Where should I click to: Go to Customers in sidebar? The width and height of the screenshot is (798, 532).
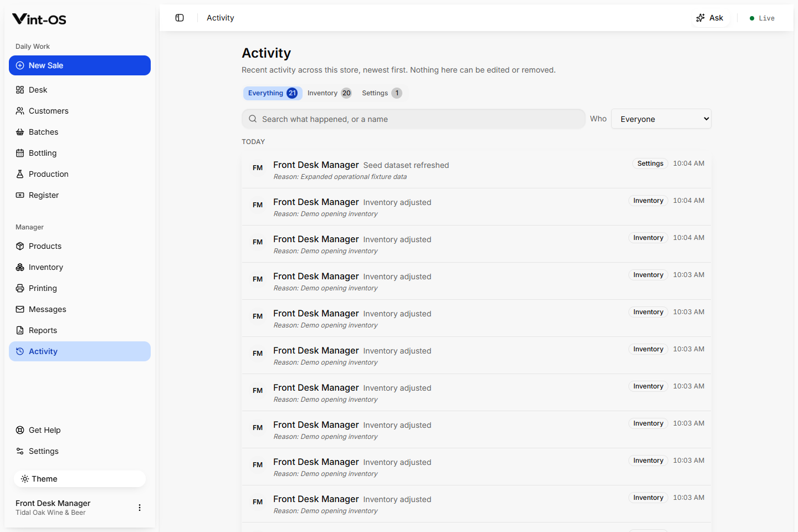[80, 111]
